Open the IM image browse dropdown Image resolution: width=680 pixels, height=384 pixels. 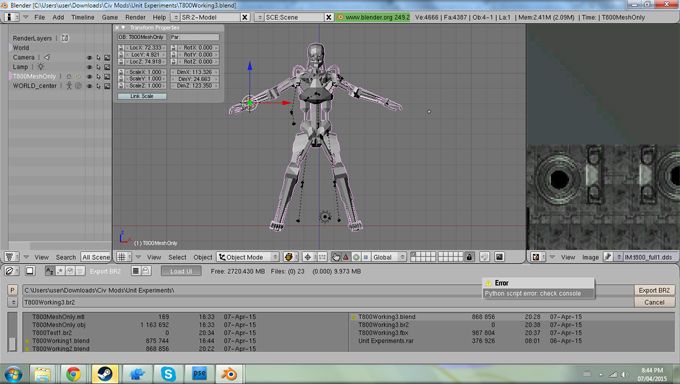pos(619,257)
